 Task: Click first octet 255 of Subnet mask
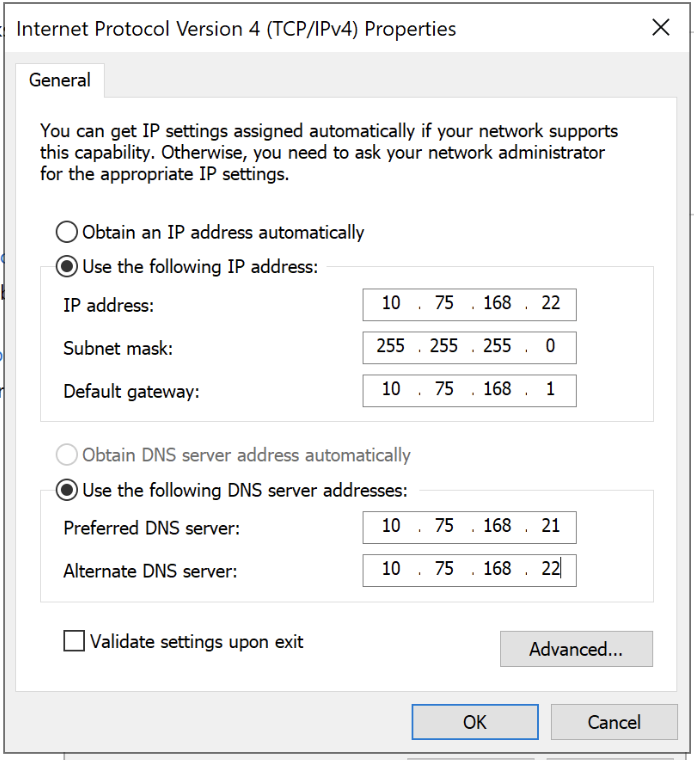[x=391, y=346]
